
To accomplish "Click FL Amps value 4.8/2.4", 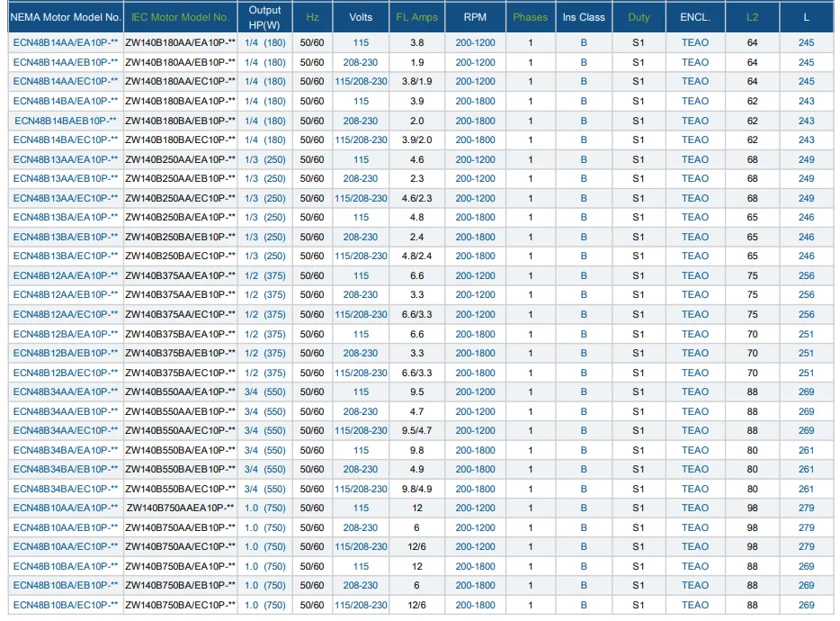I will point(416,256).
